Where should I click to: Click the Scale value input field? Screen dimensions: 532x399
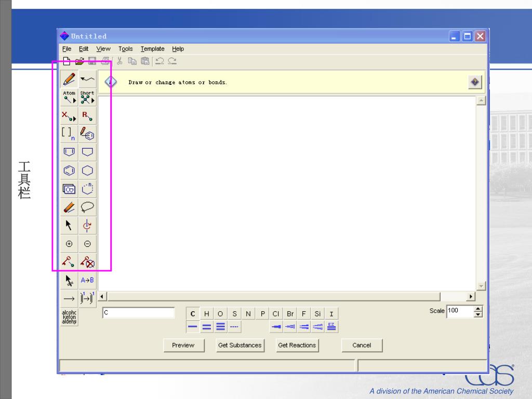(459, 311)
